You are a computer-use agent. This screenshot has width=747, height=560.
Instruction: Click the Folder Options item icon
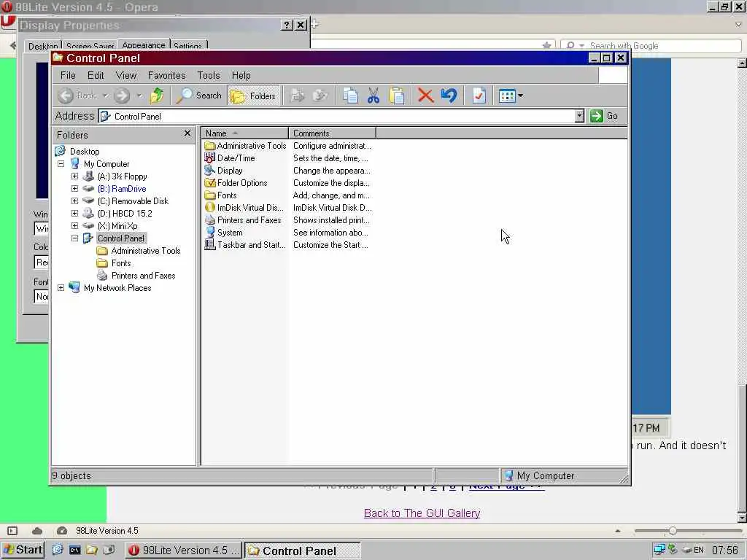tap(209, 183)
